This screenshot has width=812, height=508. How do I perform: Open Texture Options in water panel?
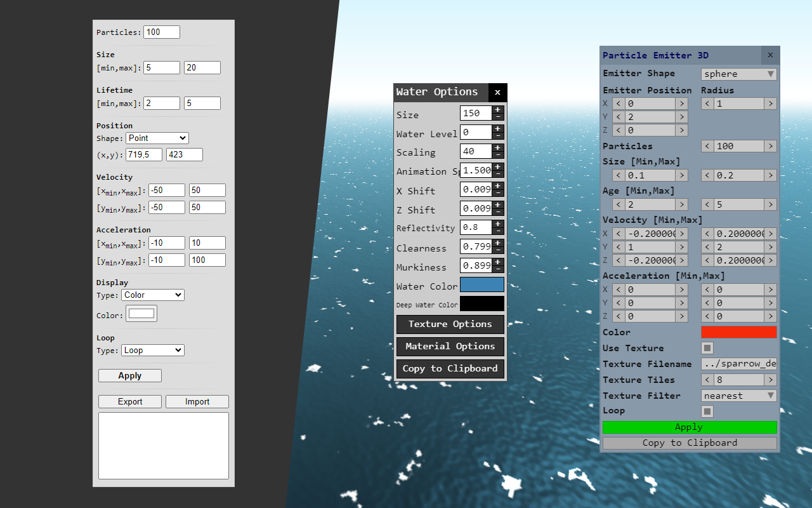450,324
